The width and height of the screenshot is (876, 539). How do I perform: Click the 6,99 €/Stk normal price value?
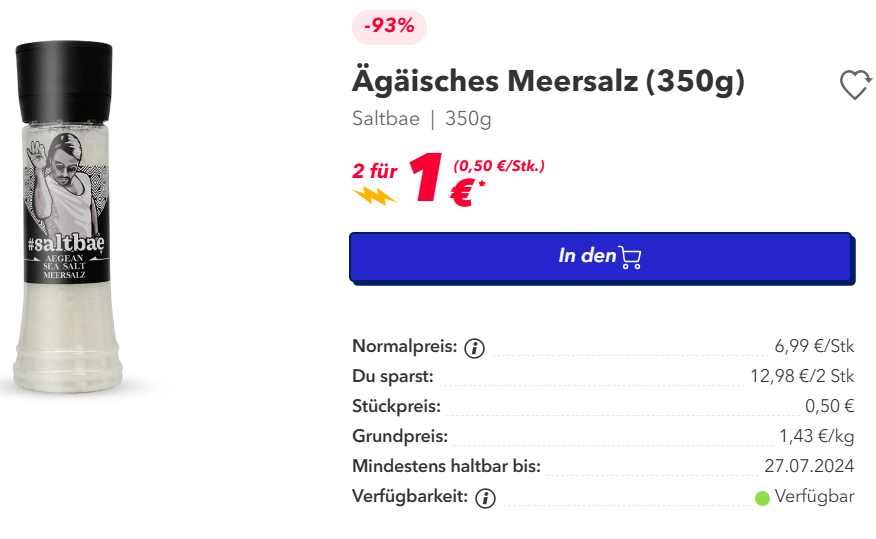coord(814,346)
